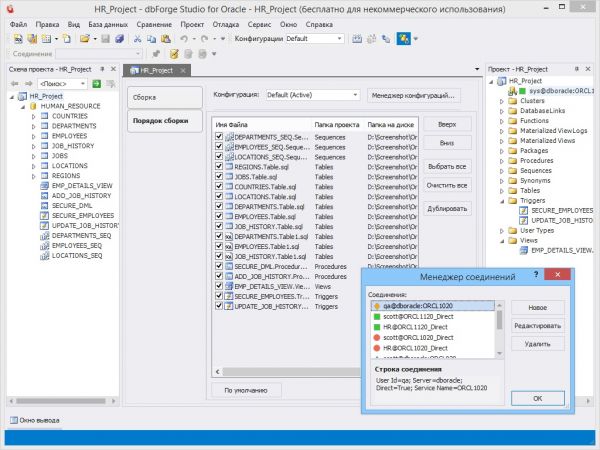Click the Save icon in the toolbar
This screenshot has width=600, height=450.
pos(107,38)
